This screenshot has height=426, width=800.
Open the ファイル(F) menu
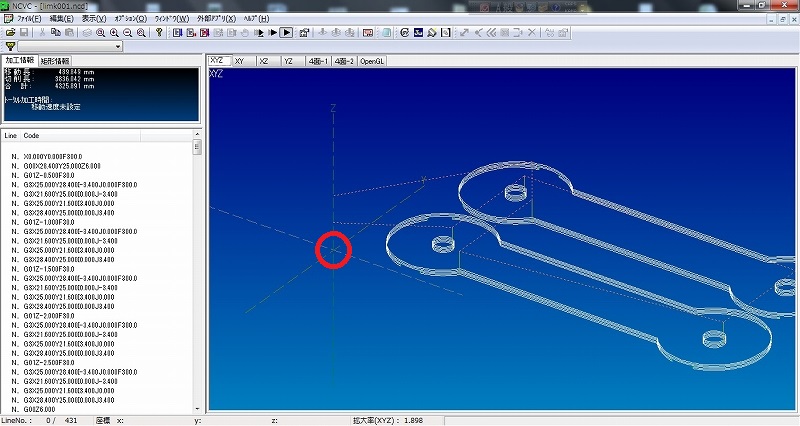coord(29,18)
